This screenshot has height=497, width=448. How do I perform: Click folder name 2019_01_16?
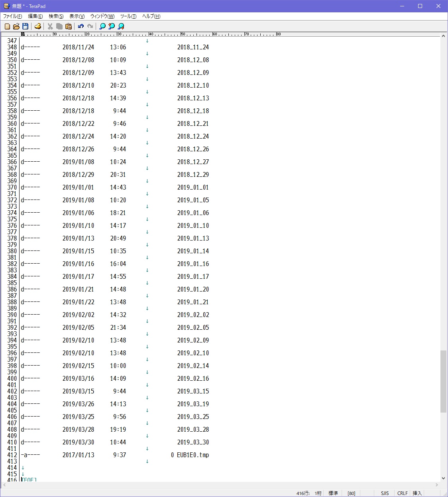tap(193, 264)
